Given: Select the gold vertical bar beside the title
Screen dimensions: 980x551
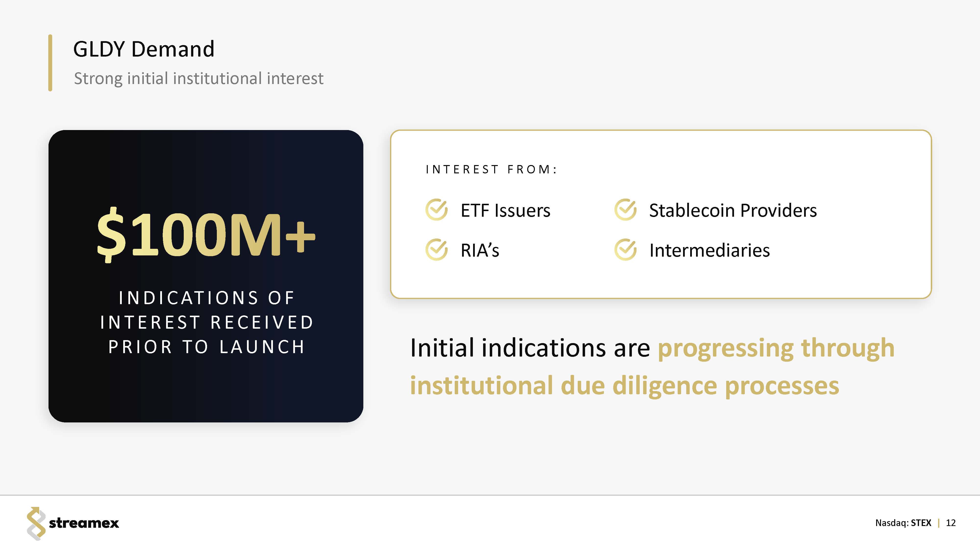Looking at the screenshot, I should 50,63.
